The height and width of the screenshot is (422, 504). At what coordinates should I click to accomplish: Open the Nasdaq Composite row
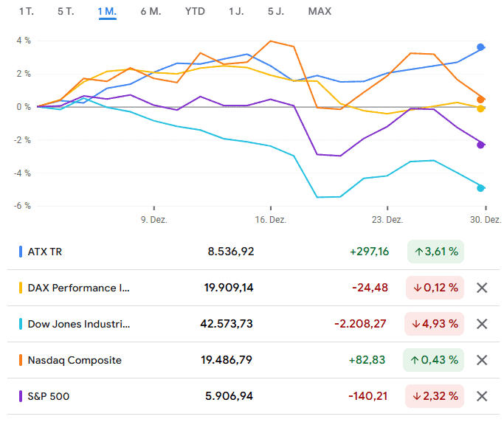click(x=253, y=360)
